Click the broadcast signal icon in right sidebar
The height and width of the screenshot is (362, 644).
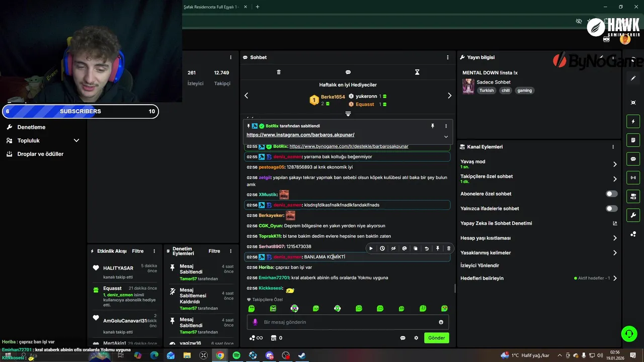pyautogui.click(x=633, y=177)
